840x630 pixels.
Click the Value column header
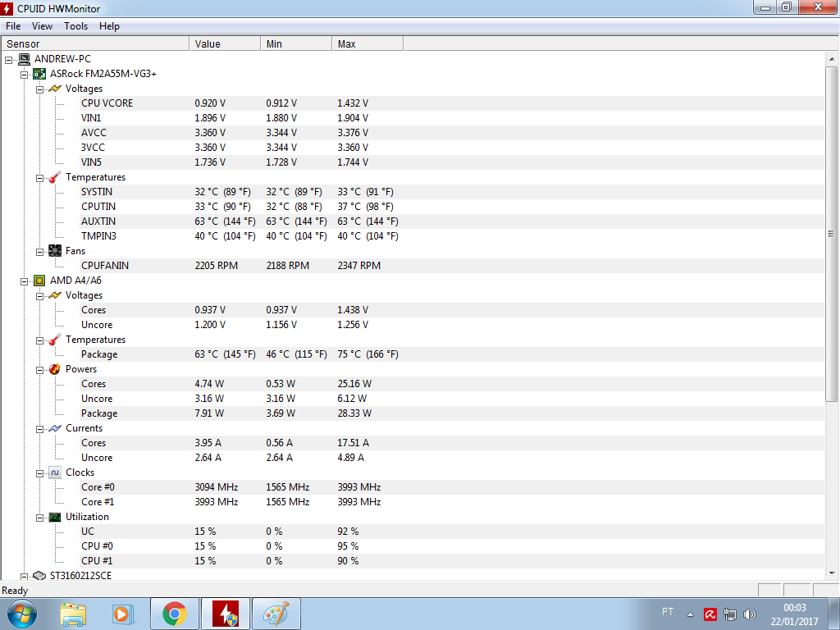(x=225, y=44)
